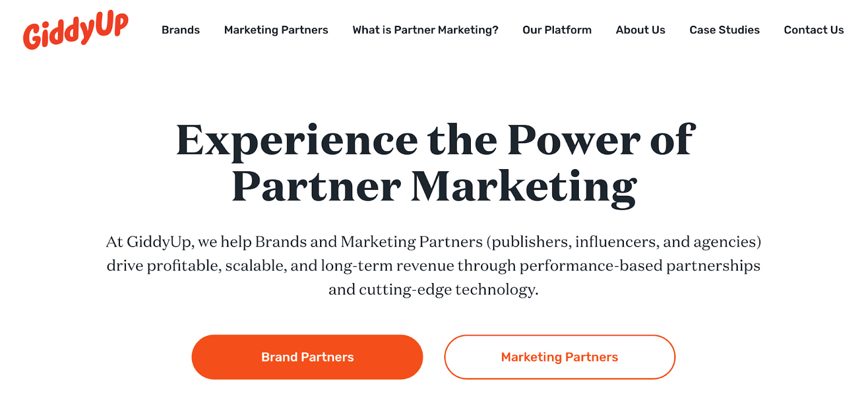
Task: Click the outlined Marketing Partners button
Action: (x=559, y=357)
